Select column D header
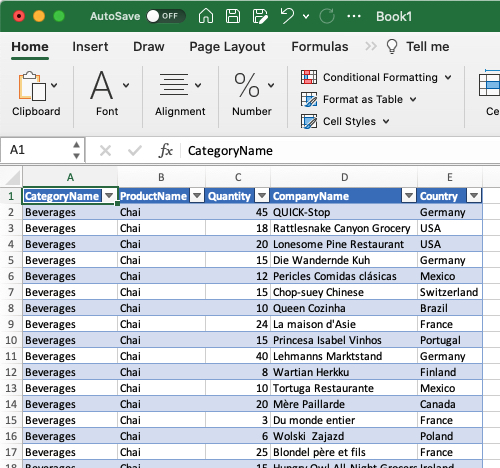Viewport: 500px width, 468px height. click(344, 177)
